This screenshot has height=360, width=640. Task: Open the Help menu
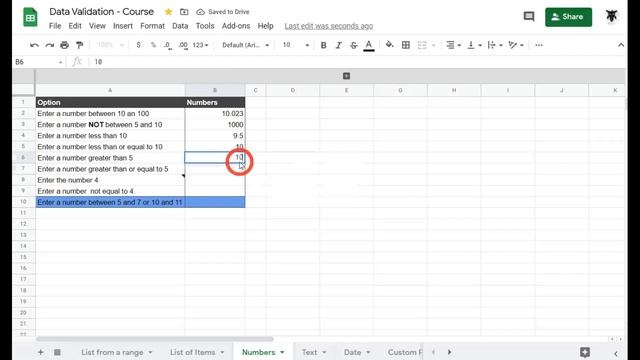coord(265,26)
